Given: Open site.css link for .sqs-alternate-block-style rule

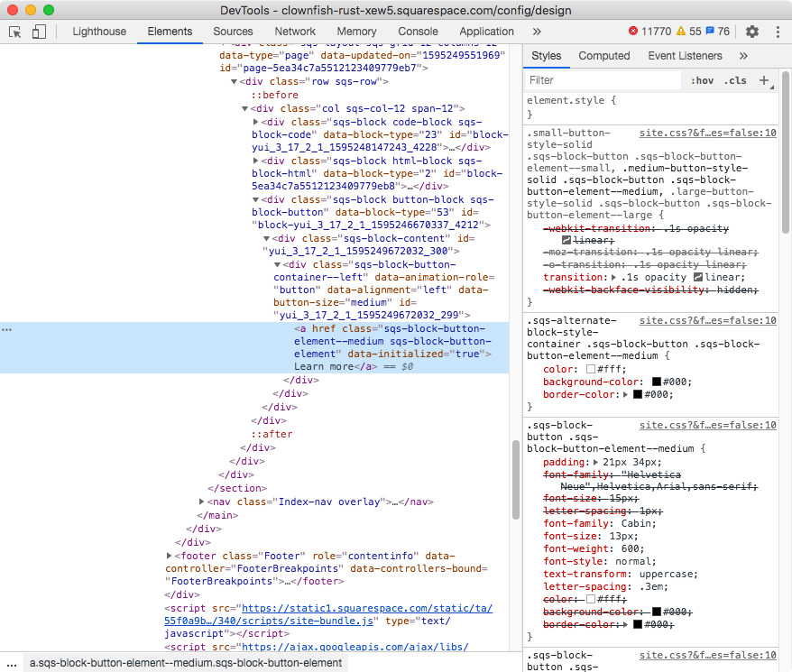Looking at the screenshot, I should [x=707, y=320].
